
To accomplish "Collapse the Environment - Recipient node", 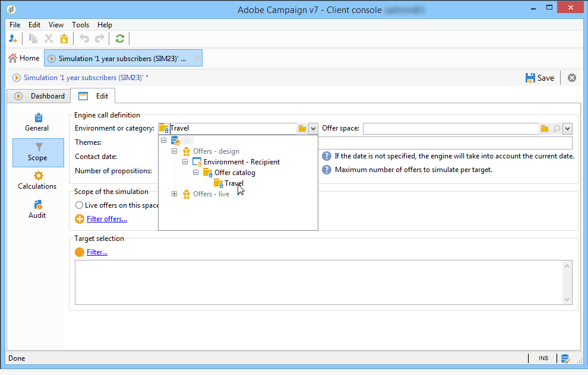I will (185, 162).
